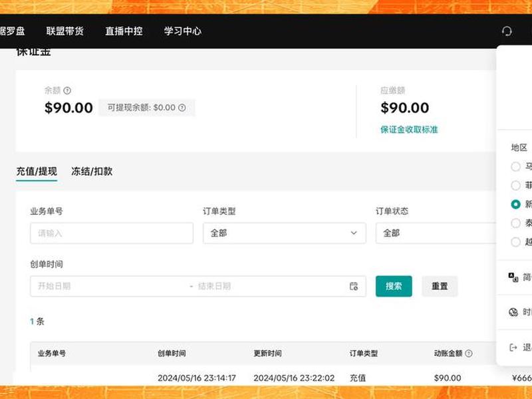Click the $90.00 amount cell in table

tap(447, 378)
